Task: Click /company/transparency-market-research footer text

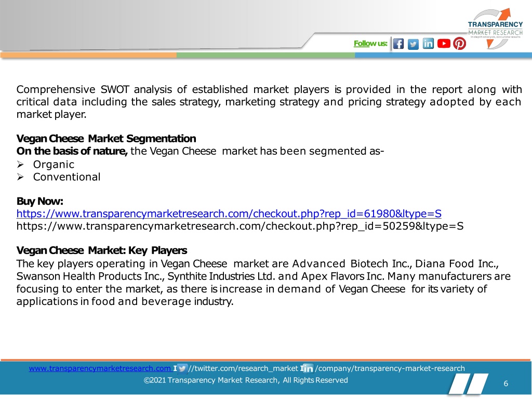Action: 390,368
